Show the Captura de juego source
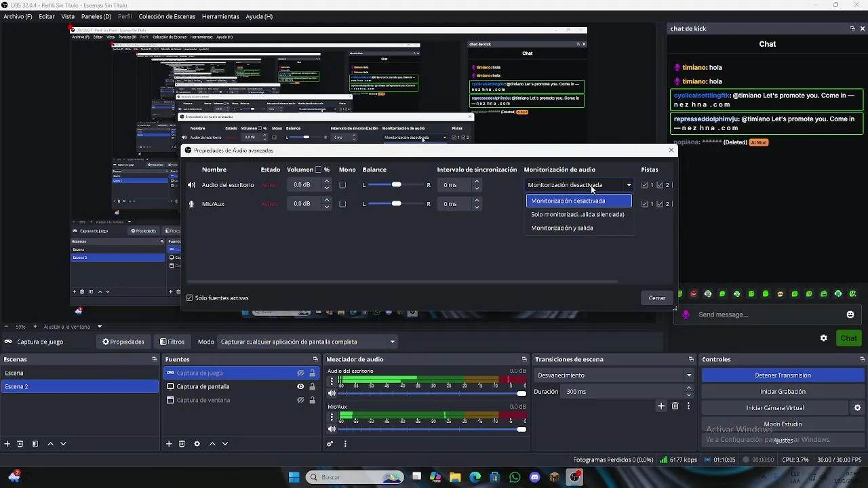Image resolution: width=868 pixels, height=488 pixels. tap(300, 373)
